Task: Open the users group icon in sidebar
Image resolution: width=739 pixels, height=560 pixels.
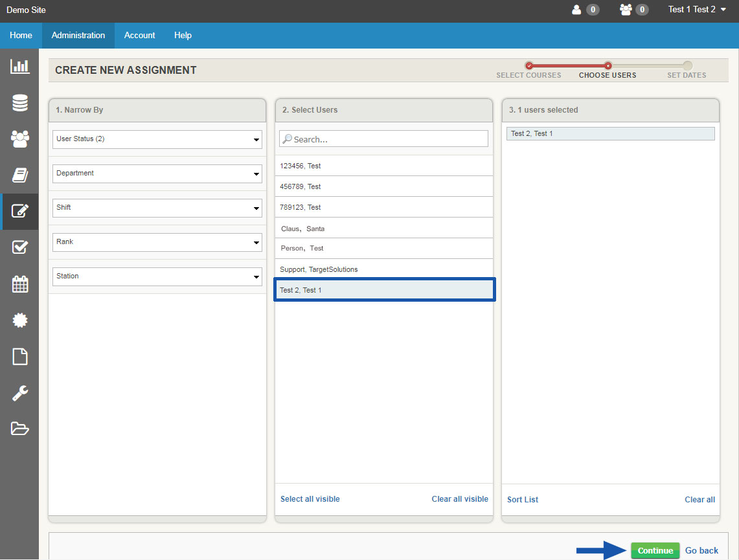Action: (x=19, y=139)
